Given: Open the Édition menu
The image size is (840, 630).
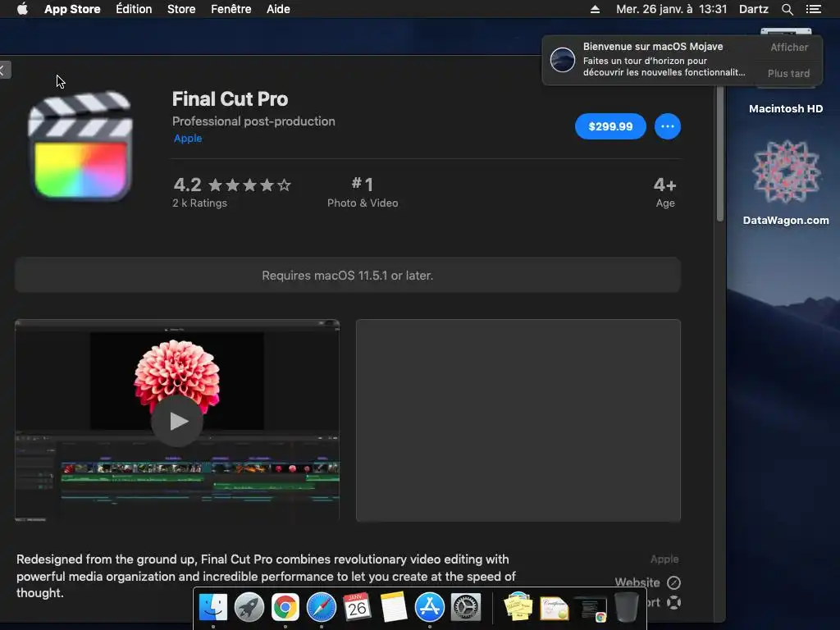Looking at the screenshot, I should 134,9.
